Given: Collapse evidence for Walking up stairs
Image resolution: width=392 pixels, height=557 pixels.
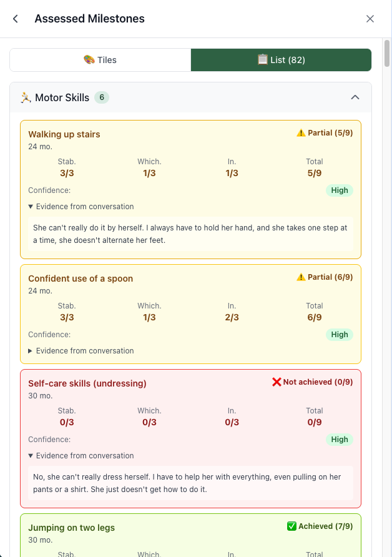Looking at the screenshot, I should tap(81, 207).
